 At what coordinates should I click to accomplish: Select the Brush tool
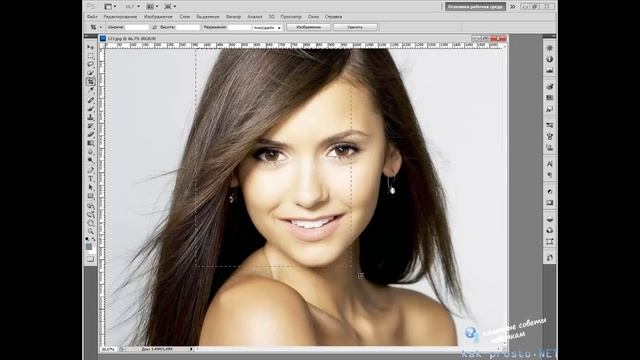pyautogui.click(x=91, y=109)
